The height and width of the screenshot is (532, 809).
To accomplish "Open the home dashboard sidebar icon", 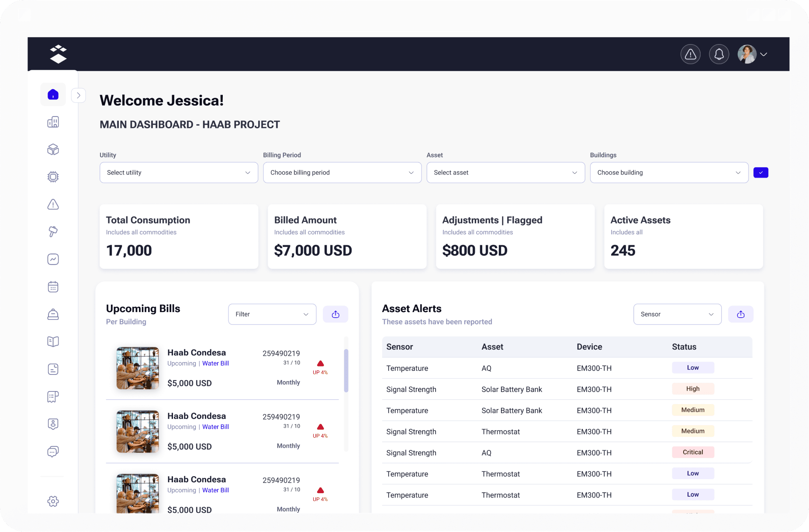I will tap(53, 94).
